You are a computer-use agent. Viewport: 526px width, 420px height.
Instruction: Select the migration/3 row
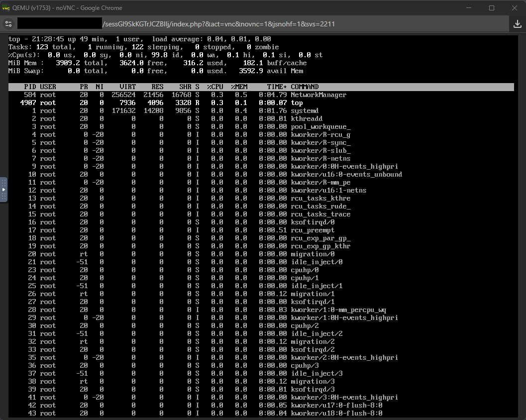tap(261, 382)
